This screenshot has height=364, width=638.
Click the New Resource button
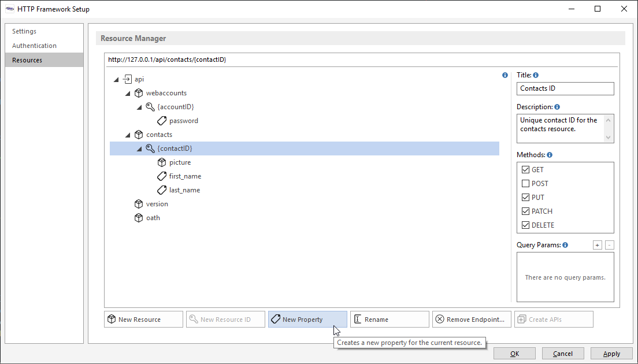click(143, 320)
